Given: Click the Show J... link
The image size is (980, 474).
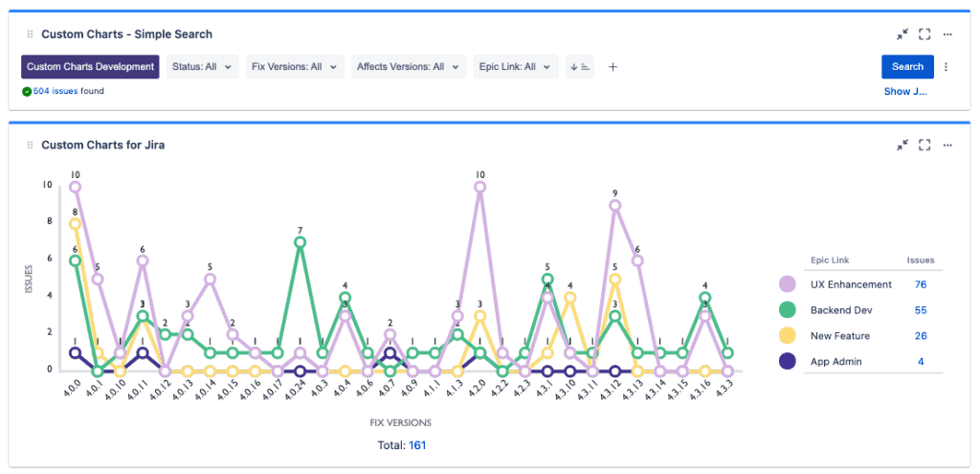Looking at the screenshot, I should 904,92.
